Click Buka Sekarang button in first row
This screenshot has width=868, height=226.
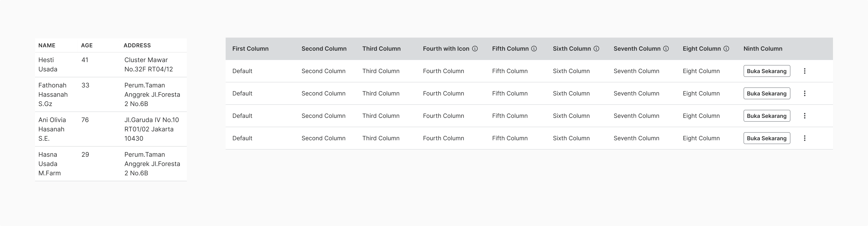(x=767, y=71)
